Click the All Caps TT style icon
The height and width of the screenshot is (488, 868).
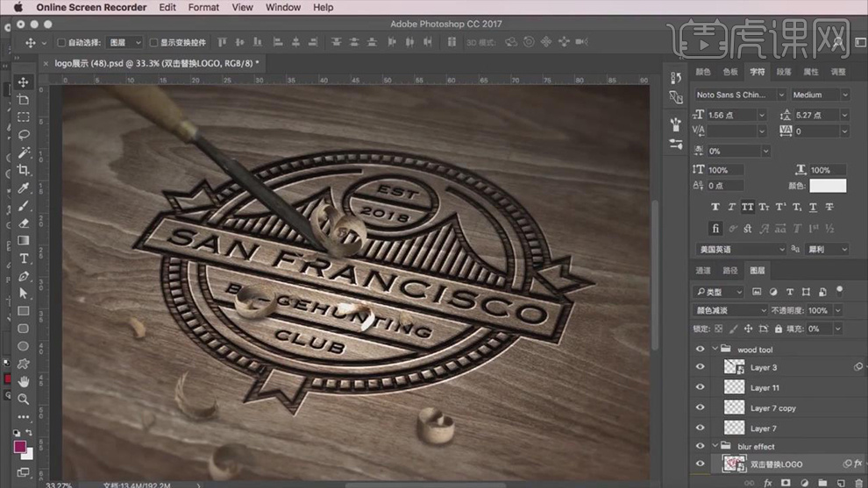point(747,207)
